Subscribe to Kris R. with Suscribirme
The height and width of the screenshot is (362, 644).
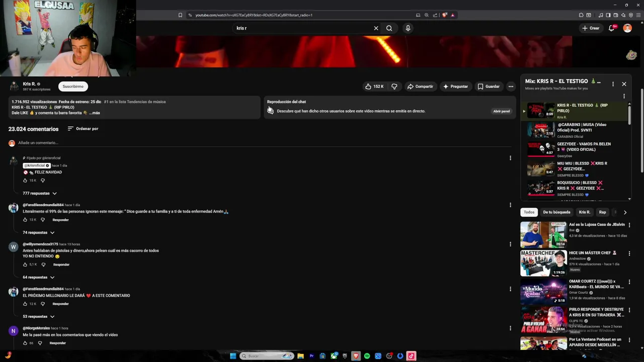[73, 86]
